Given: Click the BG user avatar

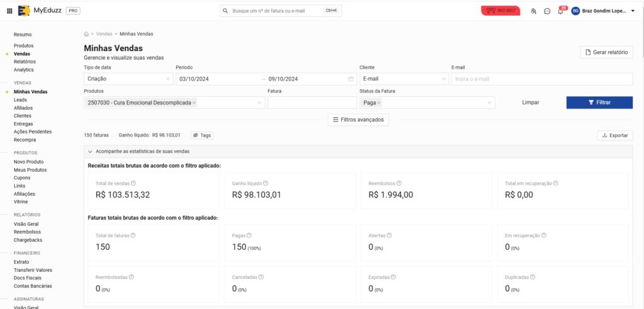Looking at the screenshot, I should (x=575, y=11).
